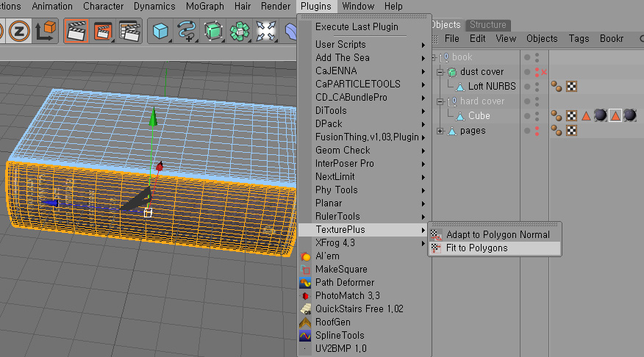Click the Render in Picture Viewer icon
The width and height of the screenshot is (644, 357).
click(103, 31)
